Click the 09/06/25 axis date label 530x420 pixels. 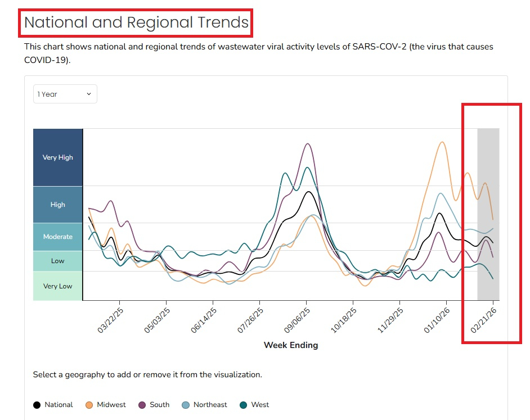tap(298, 320)
